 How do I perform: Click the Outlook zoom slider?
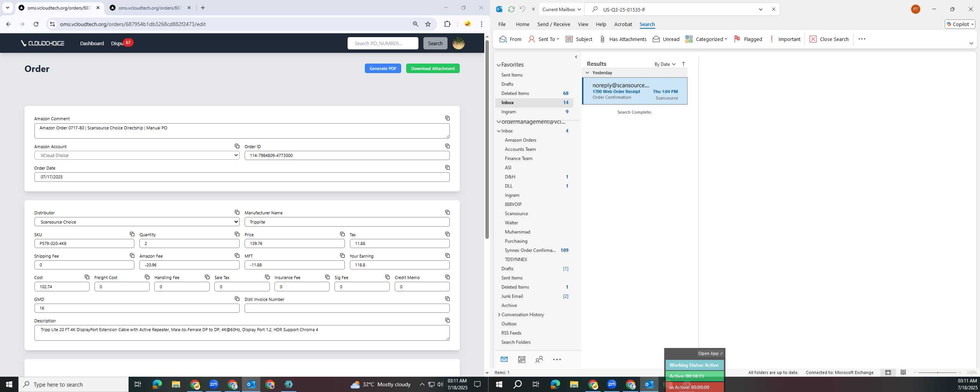click(x=938, y=372)
